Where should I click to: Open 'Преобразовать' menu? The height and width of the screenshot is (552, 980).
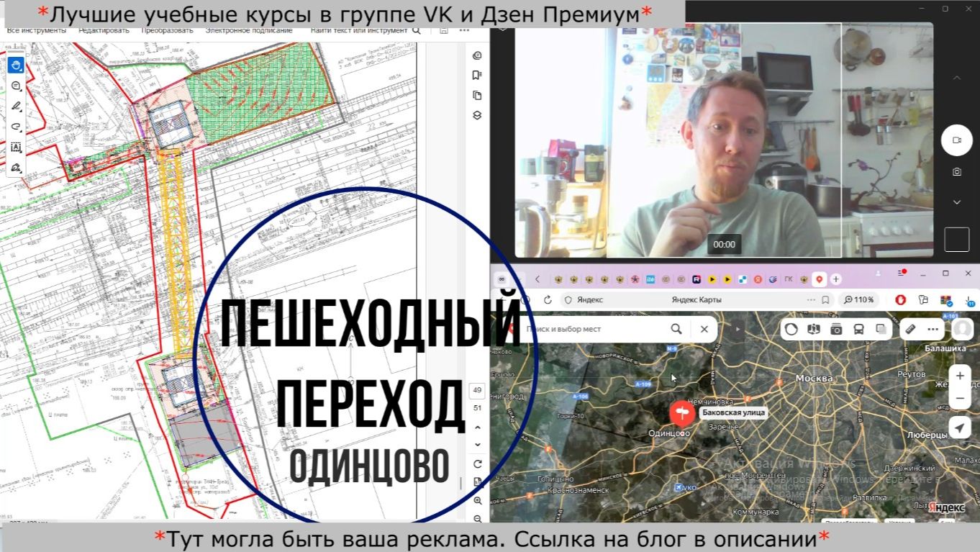coord(167,30)
